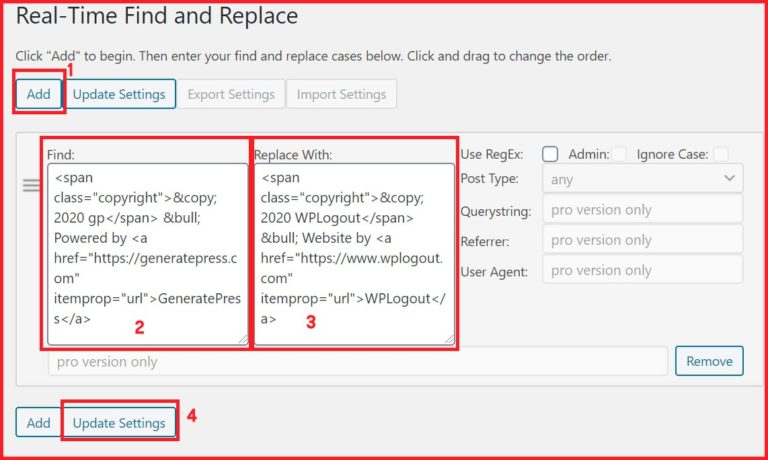Open the Post Type dropdown
The height and width of the screenshot is (460, 768).
click(x=643, y=179)
